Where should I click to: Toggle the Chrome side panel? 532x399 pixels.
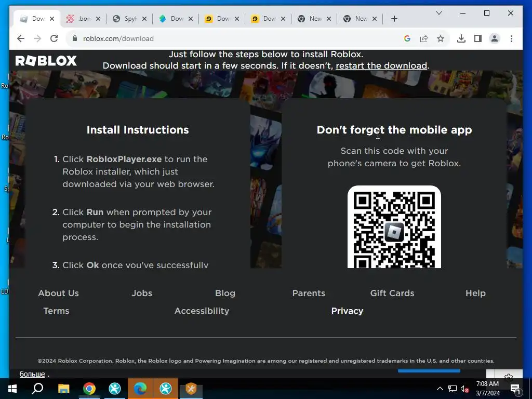coord(478,38)
